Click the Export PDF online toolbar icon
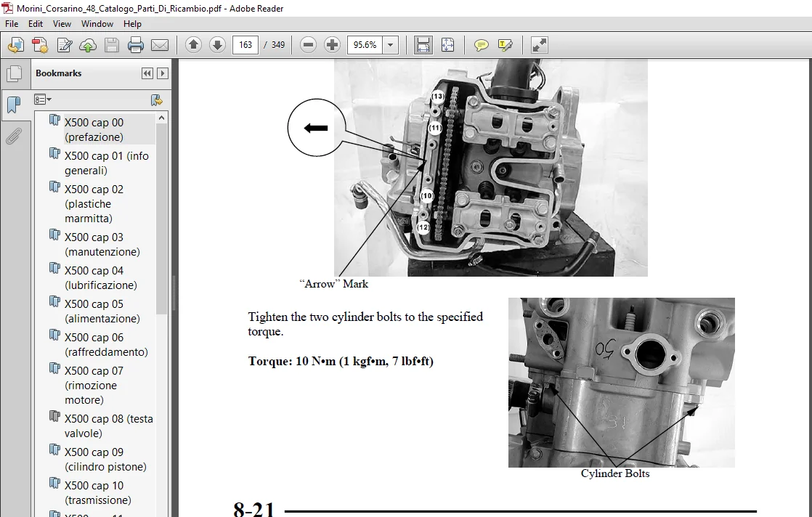Viewport: 812px width, 517px height. click(x=16, y=45)
